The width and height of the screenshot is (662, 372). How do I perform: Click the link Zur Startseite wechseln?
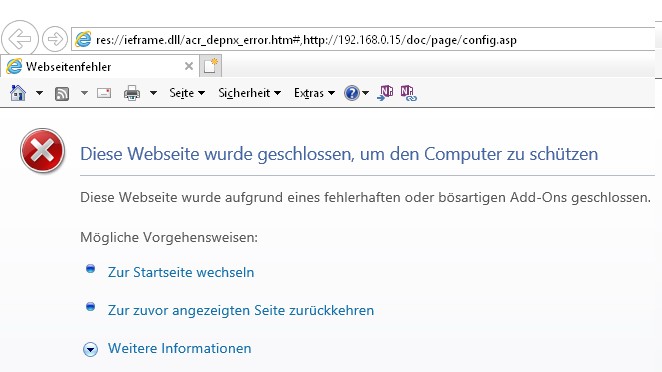tap(181, 272)
